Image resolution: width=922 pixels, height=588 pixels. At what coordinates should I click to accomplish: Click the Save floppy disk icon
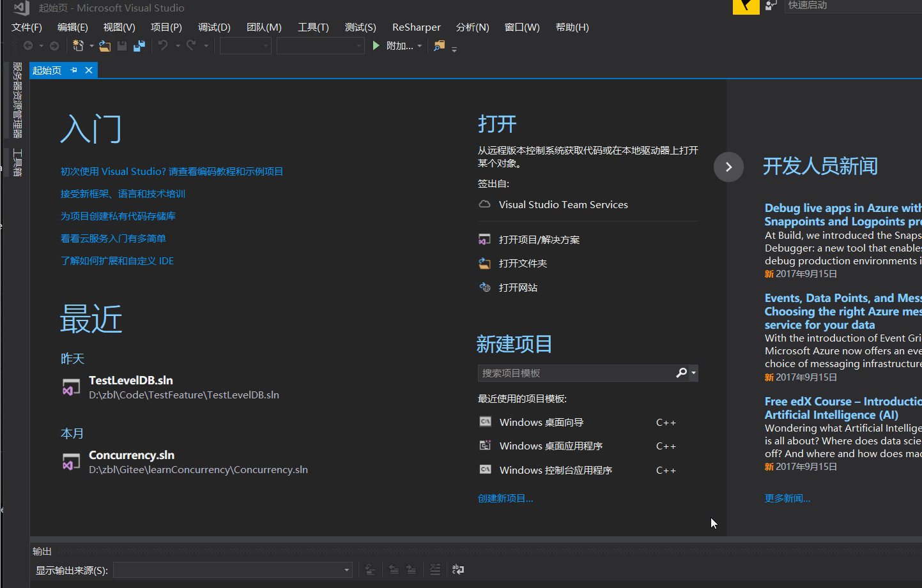point(122,45)
